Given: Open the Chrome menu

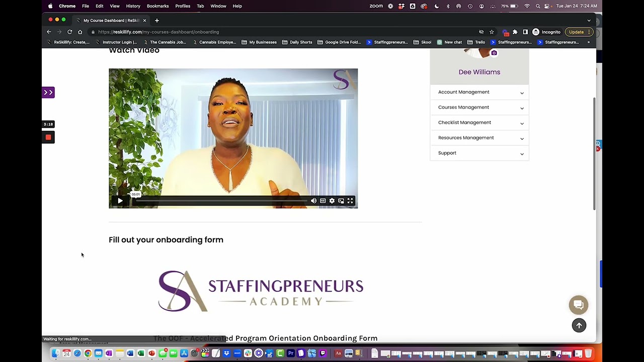Looking at the screenshot, I should pos(67,6).
